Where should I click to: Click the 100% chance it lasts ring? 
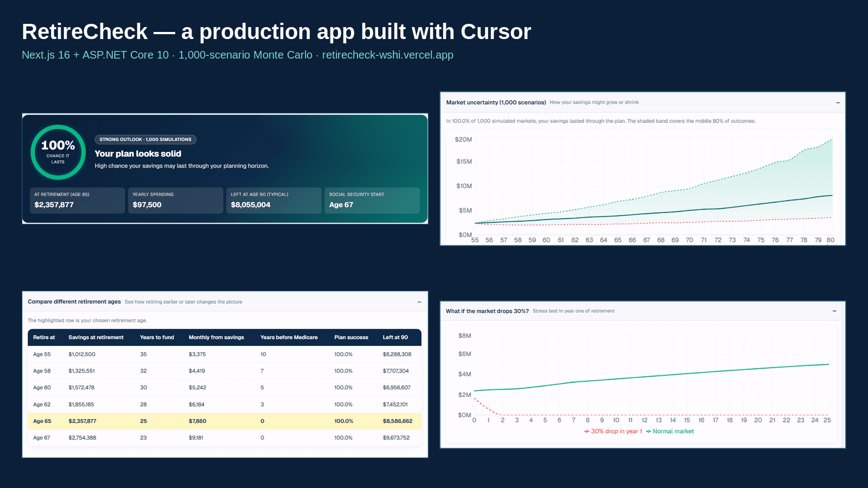(58, 152)
